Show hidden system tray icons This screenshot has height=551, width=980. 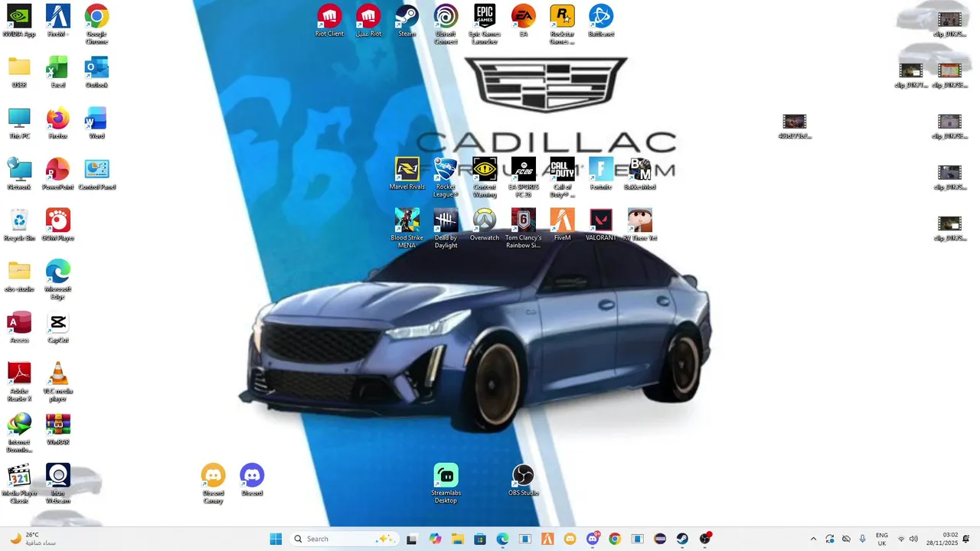(x=813, y=539)
